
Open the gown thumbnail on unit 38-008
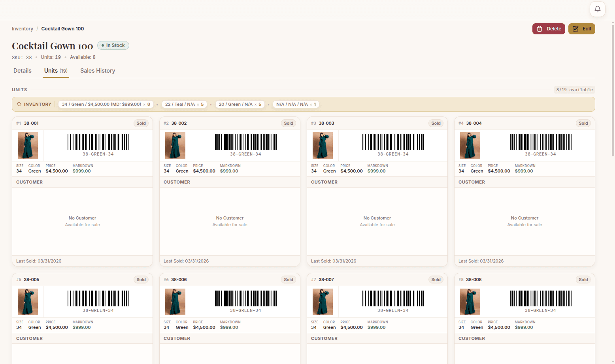point(470,302)
